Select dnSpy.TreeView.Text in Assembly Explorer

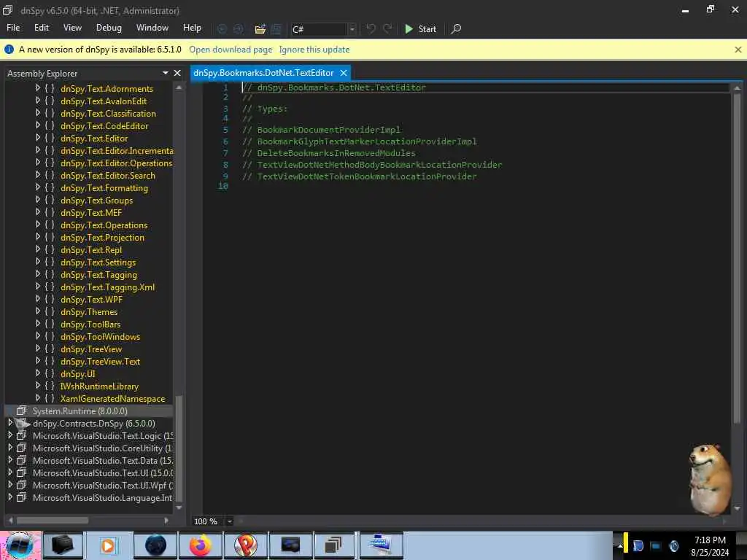pos(100,361)
